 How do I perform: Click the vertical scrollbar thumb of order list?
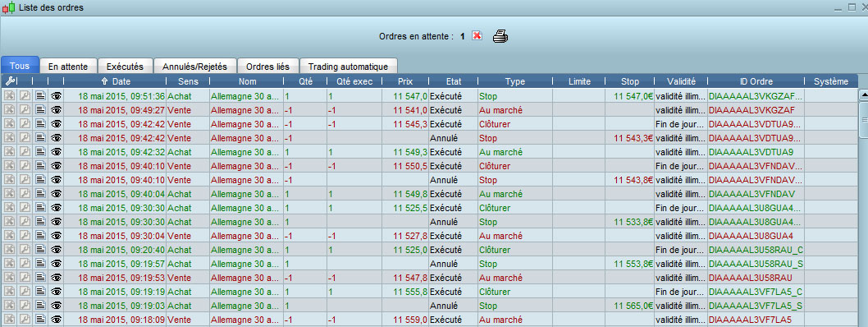click(x=863, y=119)
